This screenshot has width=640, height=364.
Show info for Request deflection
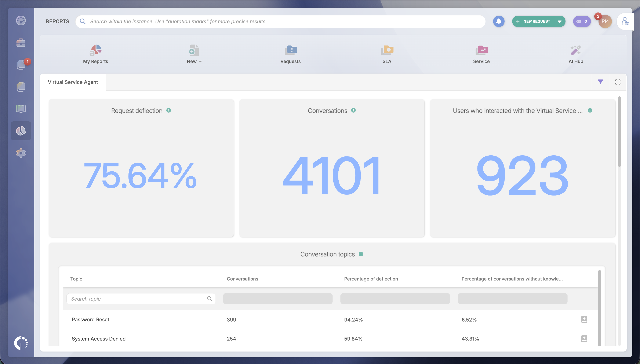169,110
